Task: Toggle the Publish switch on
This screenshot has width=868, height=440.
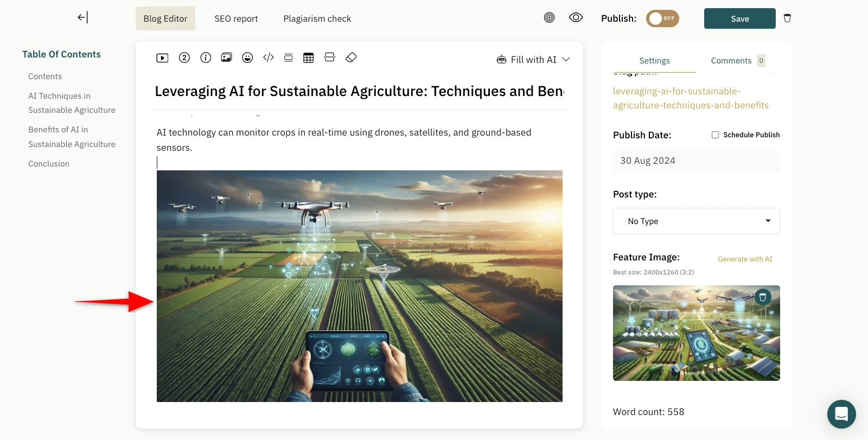Action: (662, 18)
